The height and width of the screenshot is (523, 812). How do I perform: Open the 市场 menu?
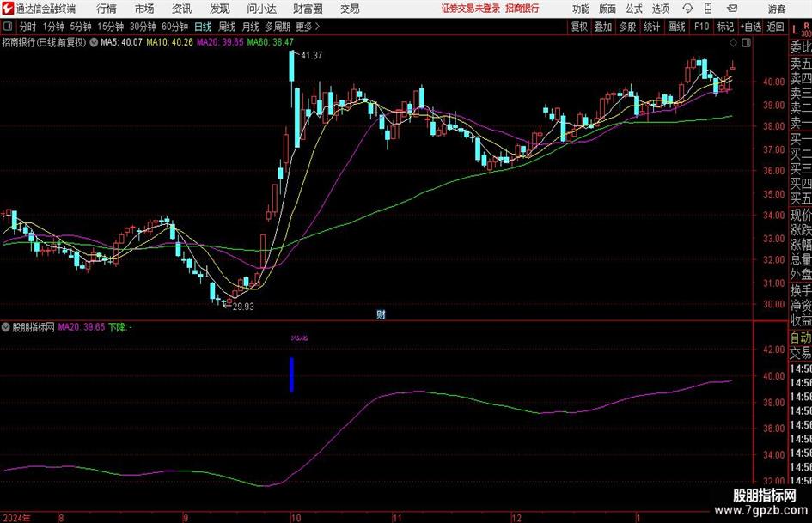144,9
